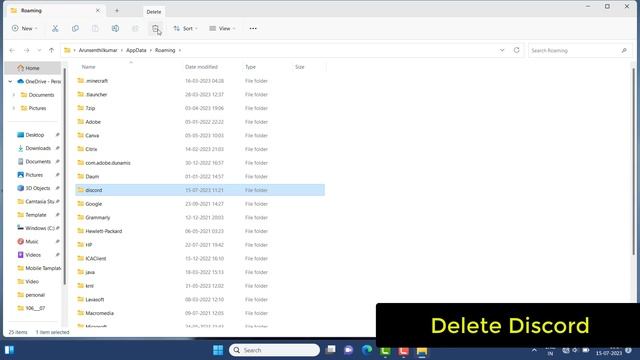Select Windows (C:) drive in sidebar
The image size is (640, 360).
tap(40, 228)
